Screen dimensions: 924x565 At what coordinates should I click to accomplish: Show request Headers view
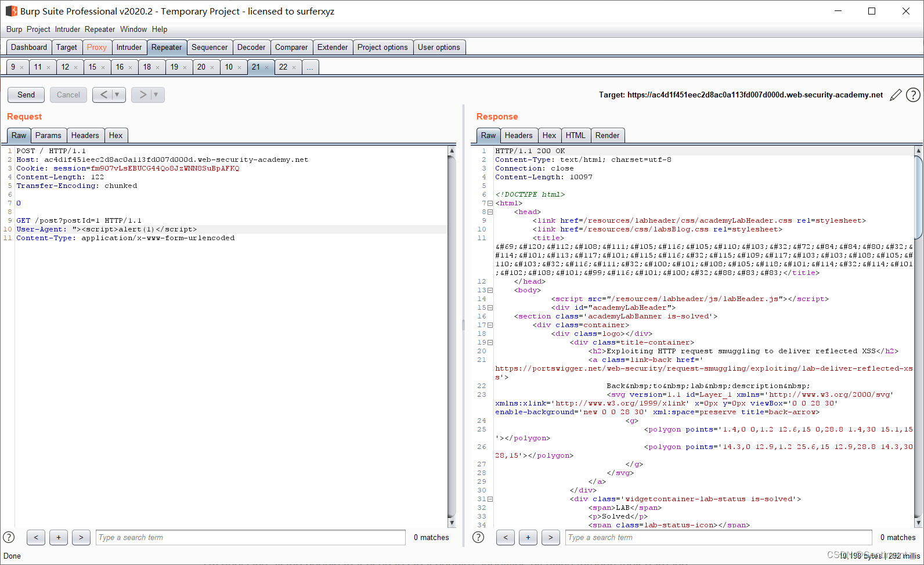click(85, 136)
